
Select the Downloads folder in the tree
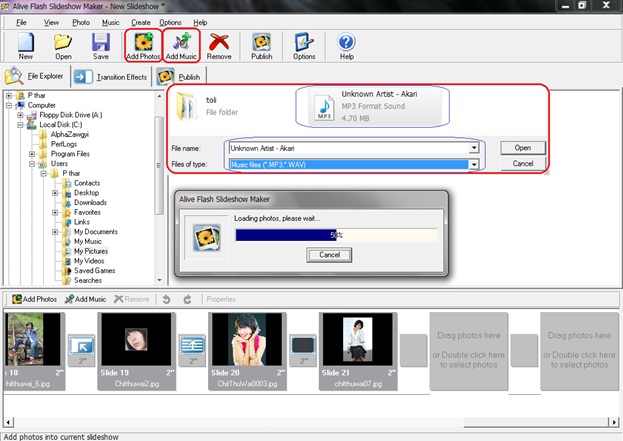pyautogui.click(x=90, y=203)
